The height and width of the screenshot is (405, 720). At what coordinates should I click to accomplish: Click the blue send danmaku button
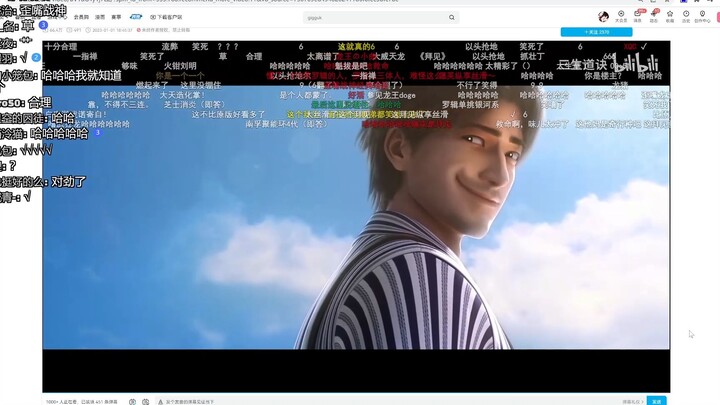click(656, 401)
